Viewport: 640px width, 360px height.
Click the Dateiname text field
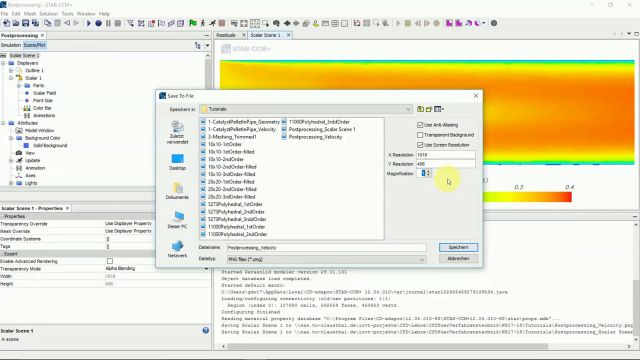(327, 248)
